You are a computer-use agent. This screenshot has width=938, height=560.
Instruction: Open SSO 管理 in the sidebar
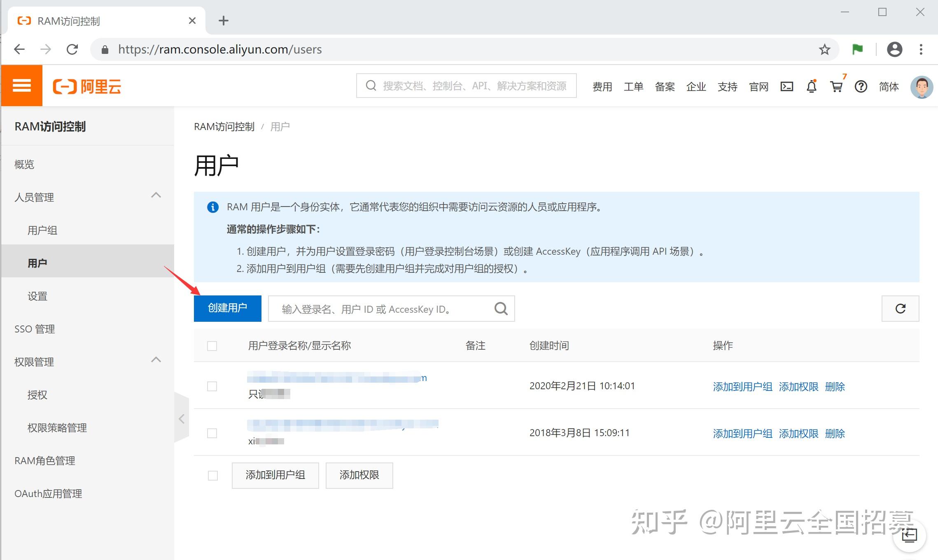[x=35, y=329]
